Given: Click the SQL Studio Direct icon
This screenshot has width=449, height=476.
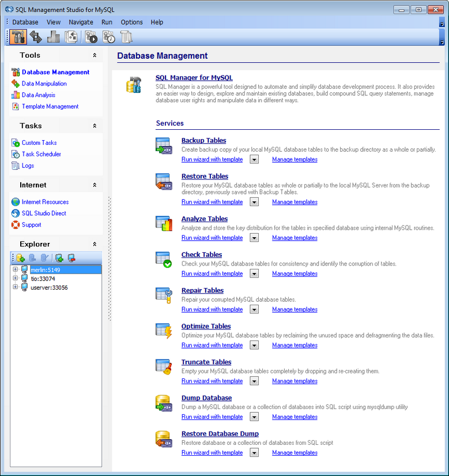Looking at the screenshot, I should pos(16,213).
